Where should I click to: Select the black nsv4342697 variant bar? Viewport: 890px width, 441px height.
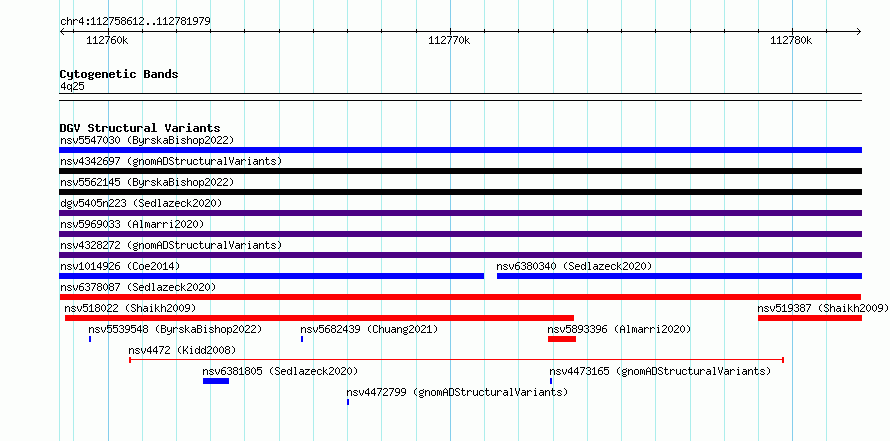coord(460,171)
